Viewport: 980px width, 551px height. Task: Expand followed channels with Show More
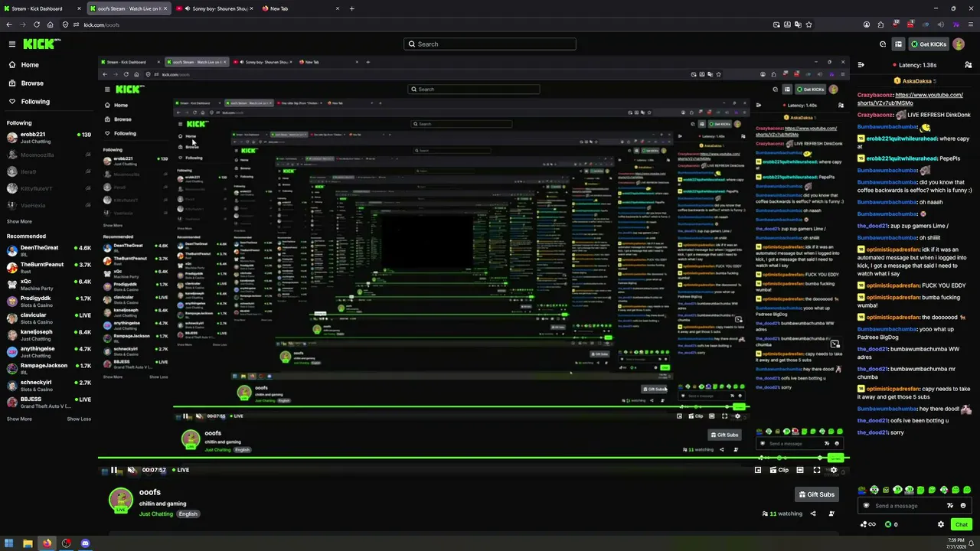coord(19,222)
